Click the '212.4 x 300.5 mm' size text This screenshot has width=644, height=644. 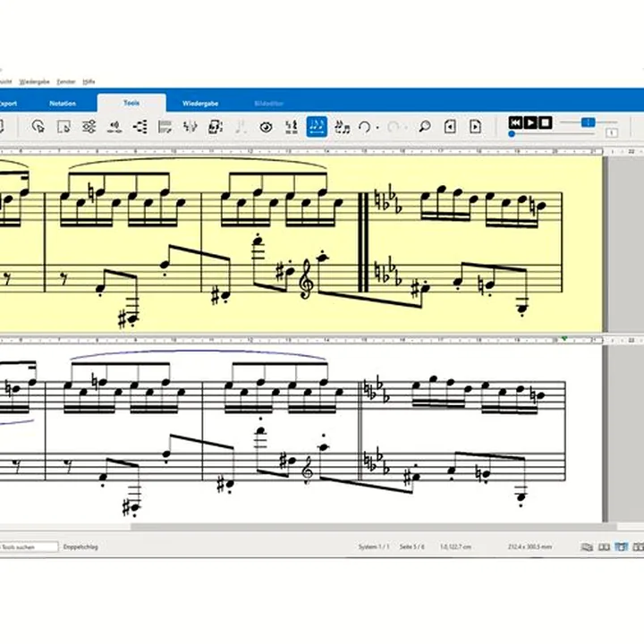click(530, 547)
